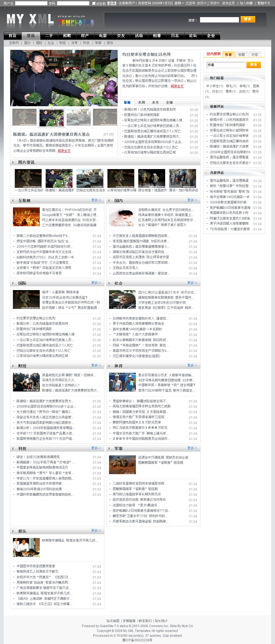Click the 登录 button
This screenshot has height=644, width=275.
click(112, 3)
